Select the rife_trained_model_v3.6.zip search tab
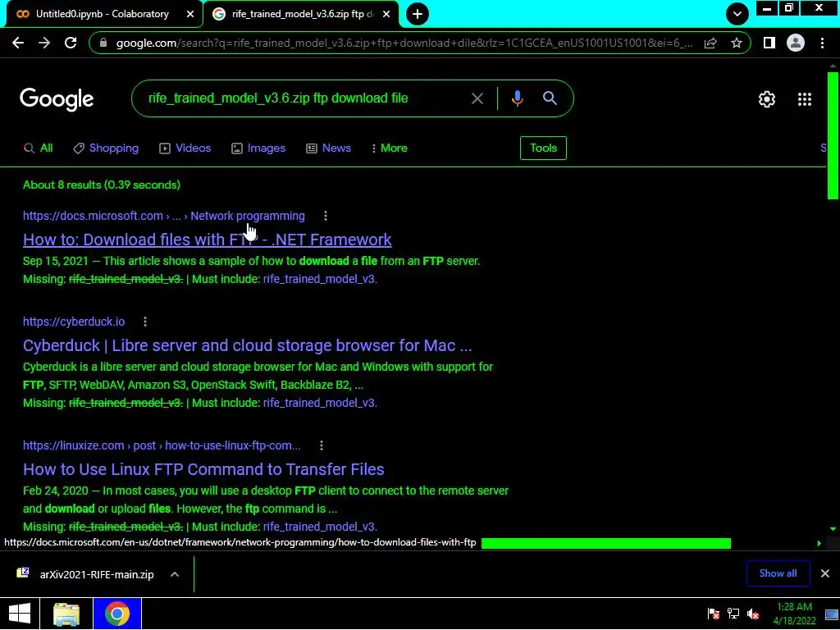Screen dimensions: 840x630 302,14
